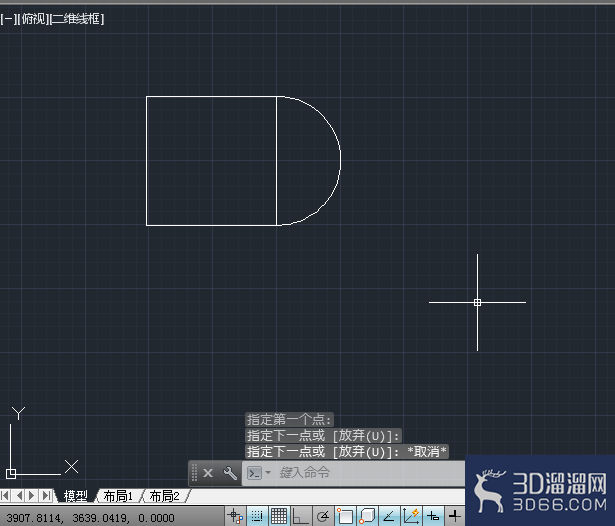The height and width of the screenshot is (526, 615).
Task: Go to next layout tab arrow
Action: coord(32,495)
